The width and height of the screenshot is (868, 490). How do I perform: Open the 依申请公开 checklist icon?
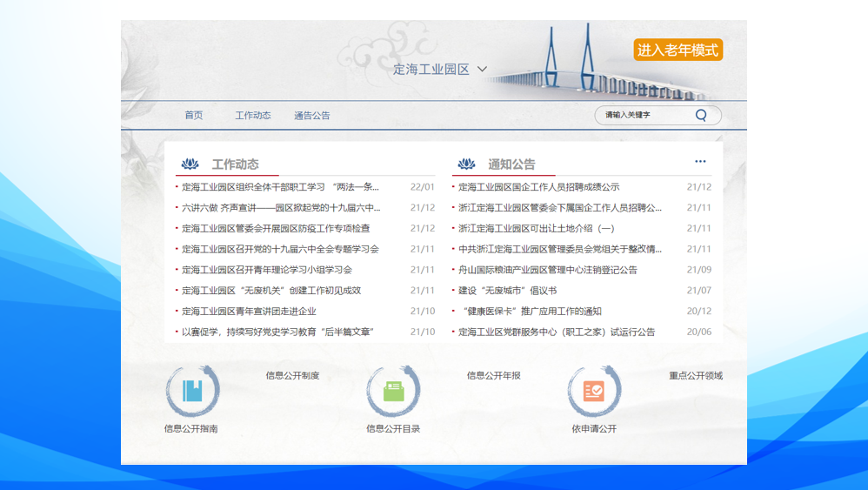point(594,392)
